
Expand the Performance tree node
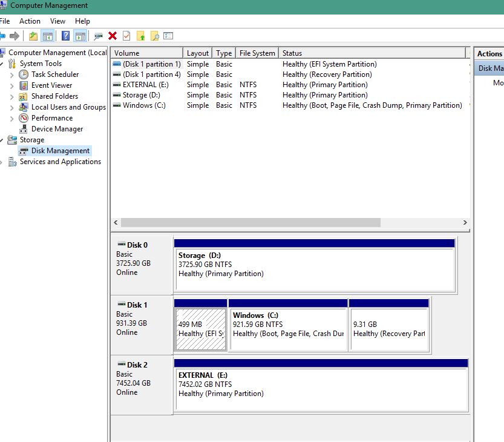click(x=12, y=119)
